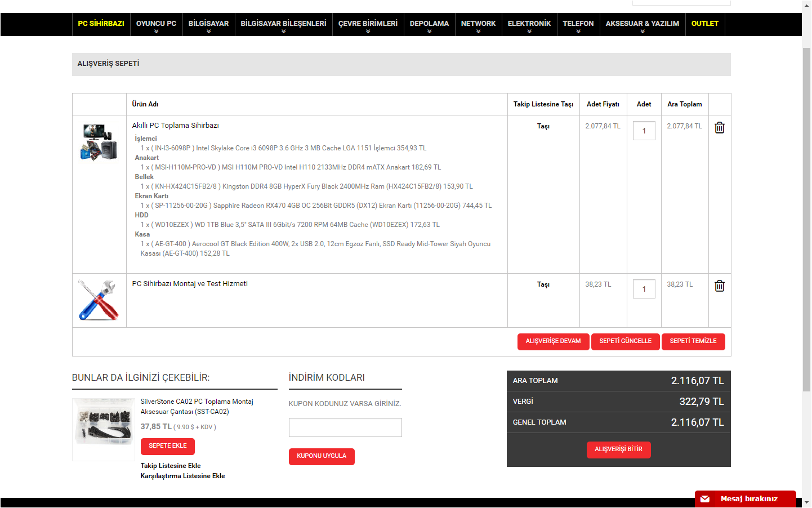The image size is (812, 508).
Task: Select the Sapphire Radeon RX470 4GB line
Action: click(x=316, y=206)
